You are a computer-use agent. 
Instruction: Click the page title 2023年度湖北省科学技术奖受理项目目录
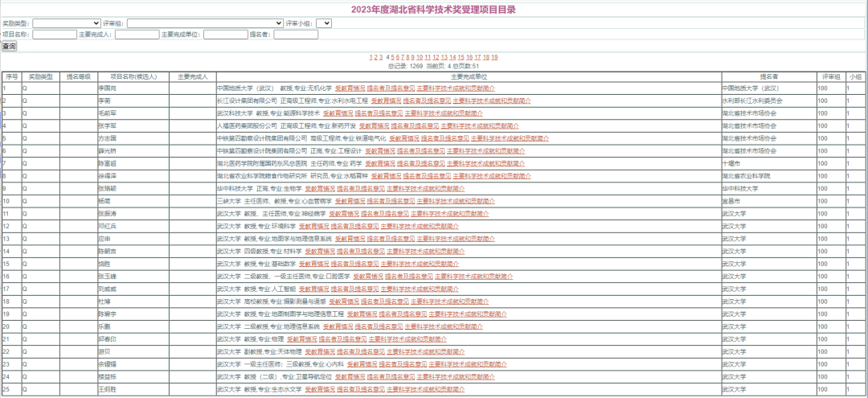pos(433,10)
